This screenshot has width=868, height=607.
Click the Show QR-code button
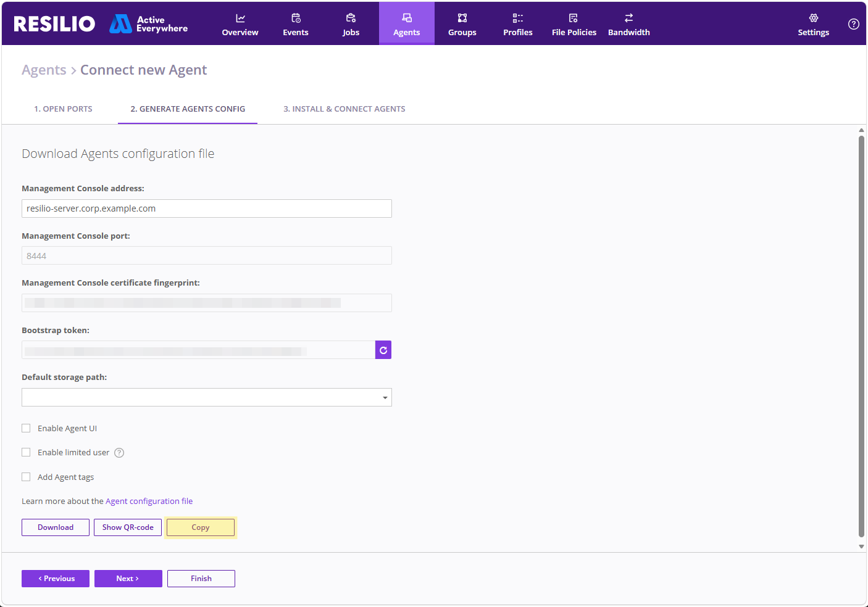tap(128, 527)
